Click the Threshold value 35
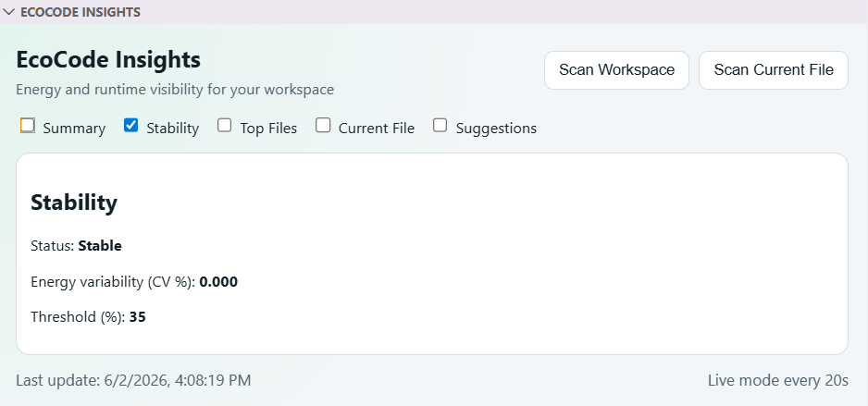868x406 pixels. click(x=137, y=317)
